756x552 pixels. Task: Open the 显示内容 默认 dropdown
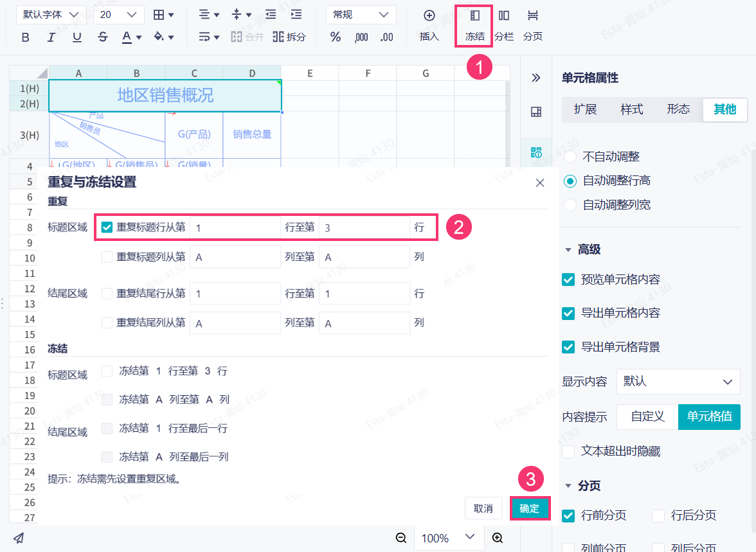coord(678,382)
